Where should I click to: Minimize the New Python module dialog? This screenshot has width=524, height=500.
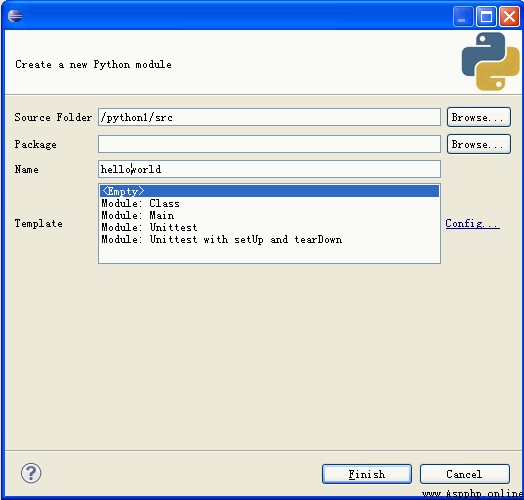point(463,16)
